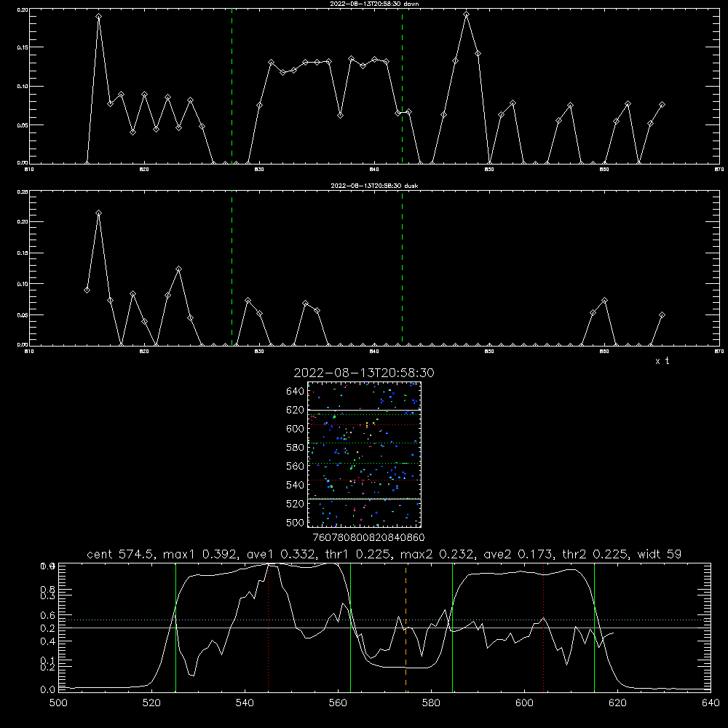Image resolution: width=728 pixels, height=728 pixels.
Task: Select the 'ave2 0.173' statistic
Action: [517, 554]
